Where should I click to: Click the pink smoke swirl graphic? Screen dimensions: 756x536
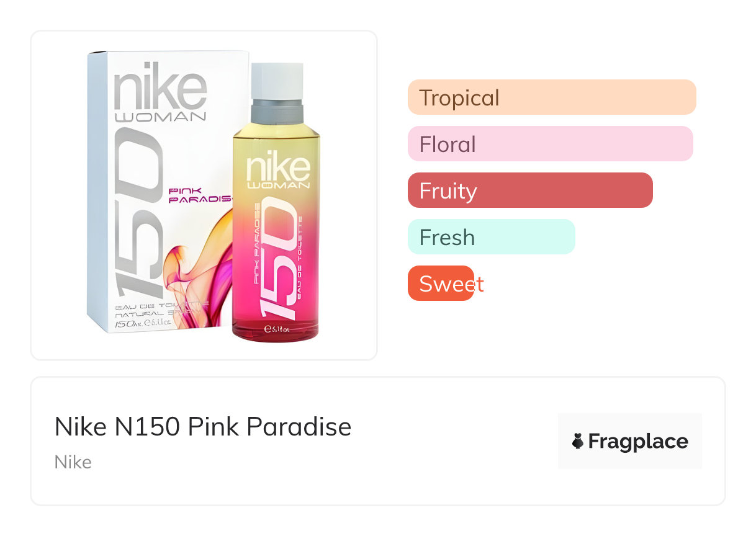192,273
